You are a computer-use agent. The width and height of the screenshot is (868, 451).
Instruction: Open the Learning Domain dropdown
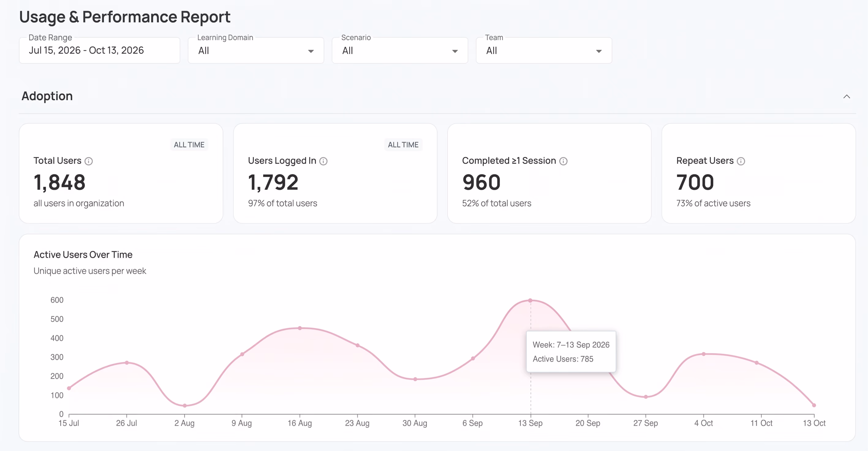[256, 51]
